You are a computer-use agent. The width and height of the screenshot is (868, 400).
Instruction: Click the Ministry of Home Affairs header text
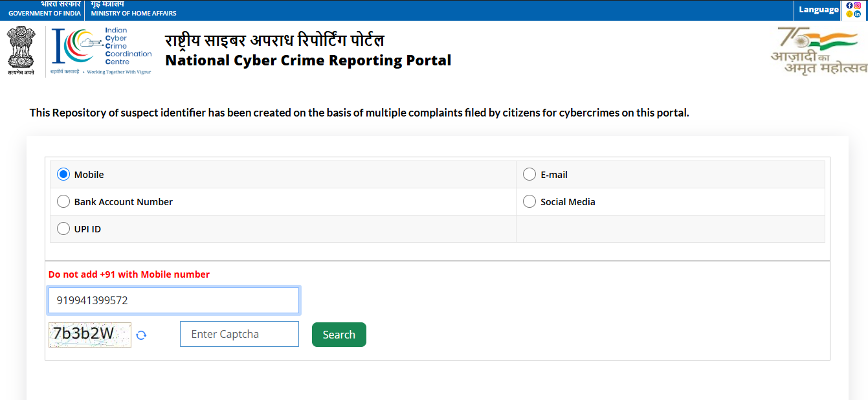tap(133, 13)
